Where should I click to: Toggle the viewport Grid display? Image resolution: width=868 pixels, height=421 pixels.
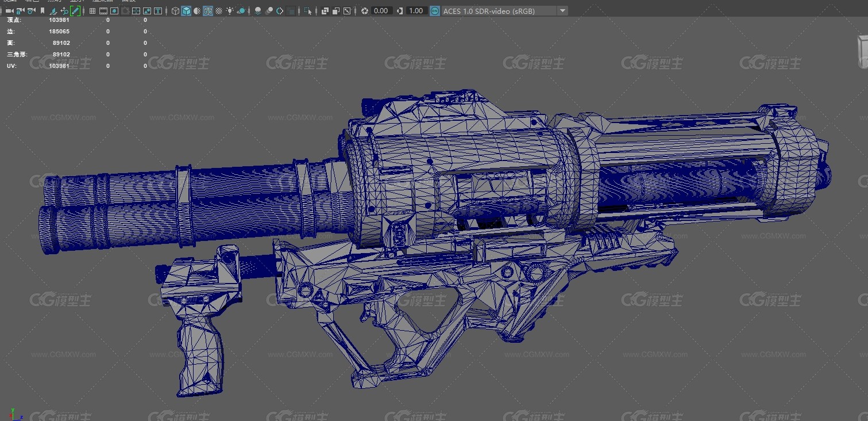(x=92, y=11)
